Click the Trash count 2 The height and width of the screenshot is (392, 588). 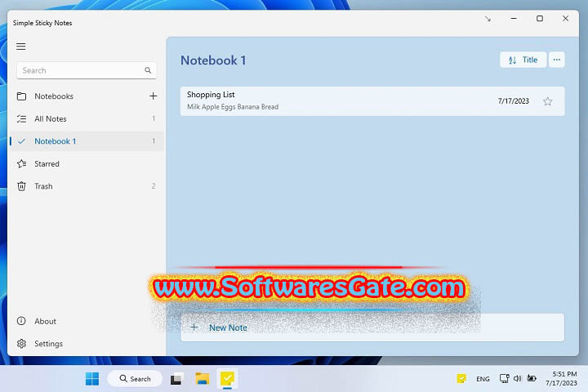[x=154, y=186]
